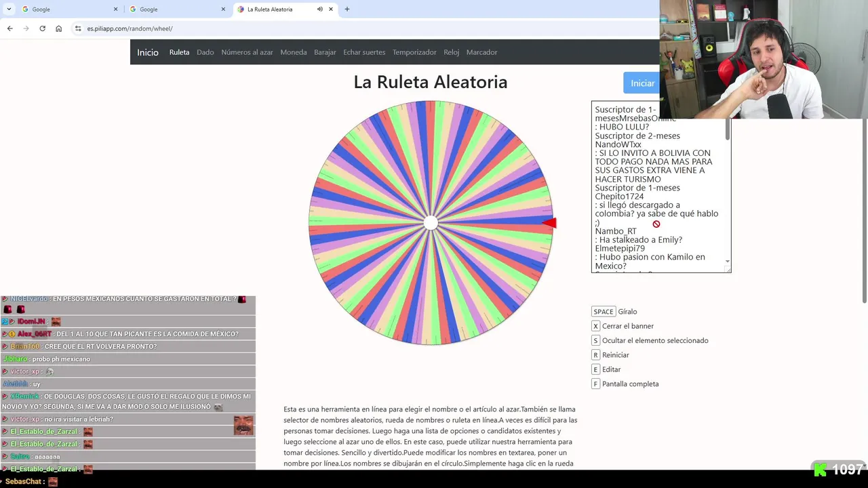
Task: Click the green K counter icon
Action: click(x=821, y=470)
